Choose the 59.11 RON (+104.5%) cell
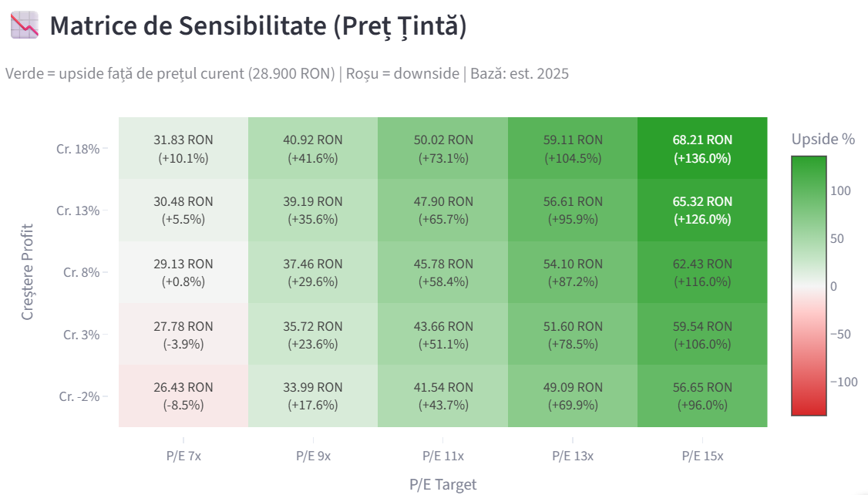868x495 pixels. [x=573, y=148]
